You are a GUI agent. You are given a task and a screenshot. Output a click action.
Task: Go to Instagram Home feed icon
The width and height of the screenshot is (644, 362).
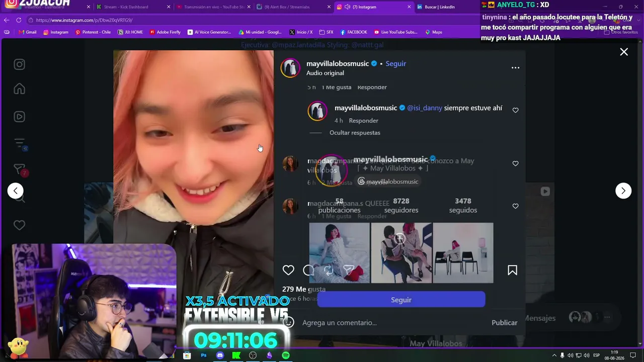tap(19, 88)
